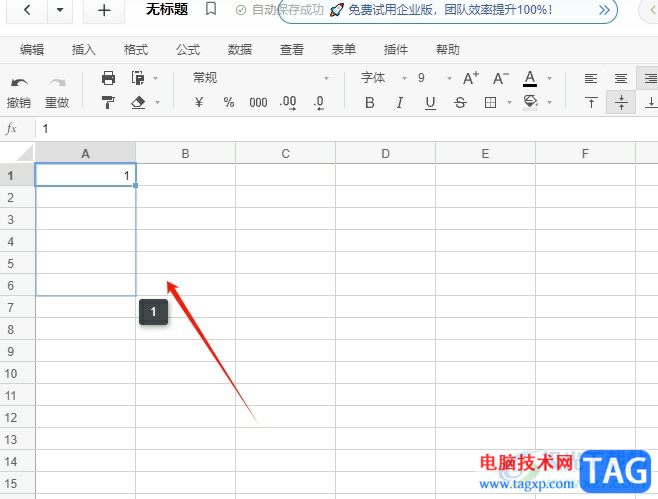Open the font size 9 dropdown
The image size is (658, 499).
434,78
